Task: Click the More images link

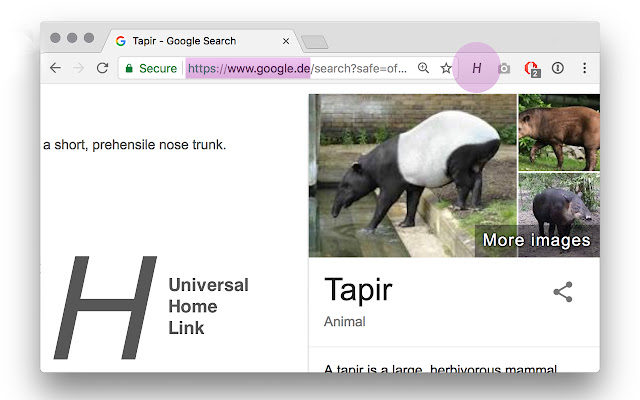Action: 536,240
